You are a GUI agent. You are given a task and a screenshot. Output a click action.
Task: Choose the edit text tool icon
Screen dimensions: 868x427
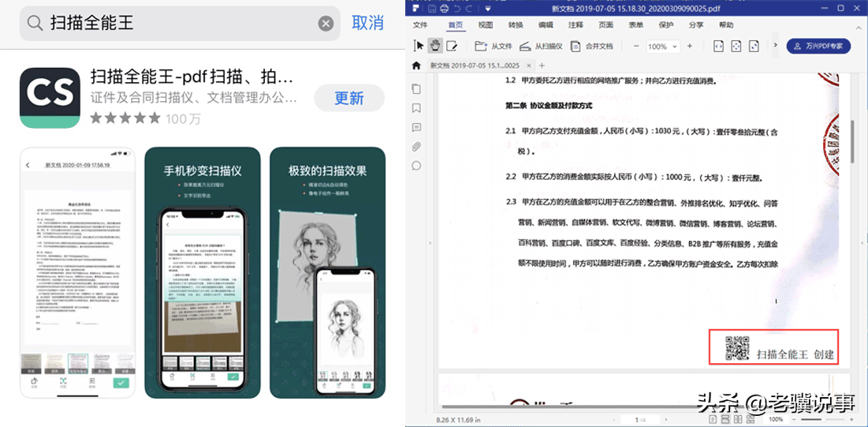pyautogui.click(x=453, y=46)
